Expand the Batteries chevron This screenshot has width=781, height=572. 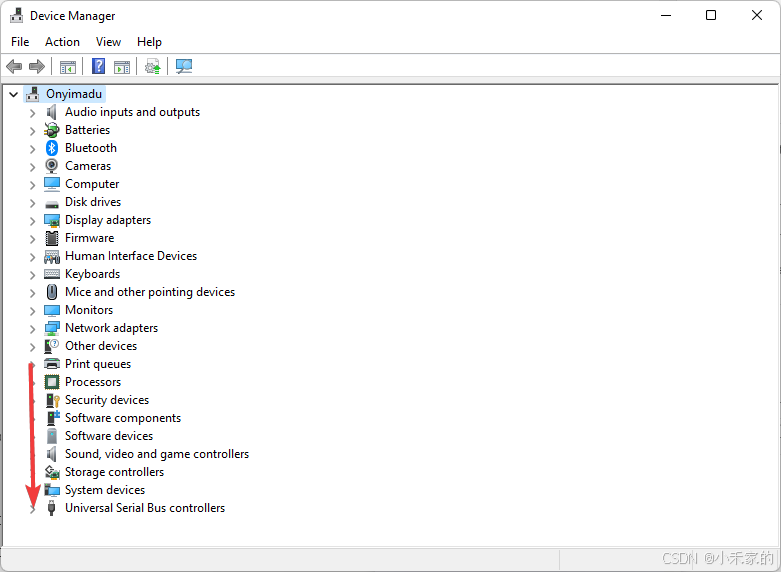coord(32,131)
